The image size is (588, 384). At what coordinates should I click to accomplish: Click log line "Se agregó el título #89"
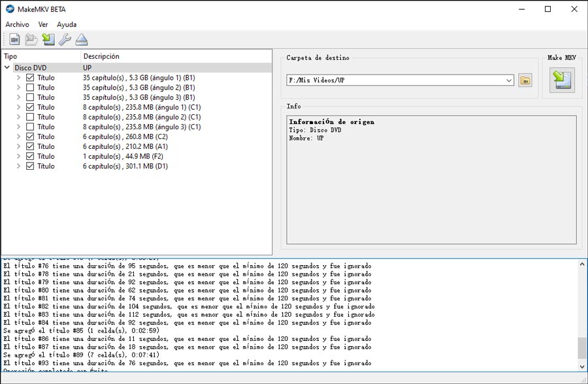[82, 355]
